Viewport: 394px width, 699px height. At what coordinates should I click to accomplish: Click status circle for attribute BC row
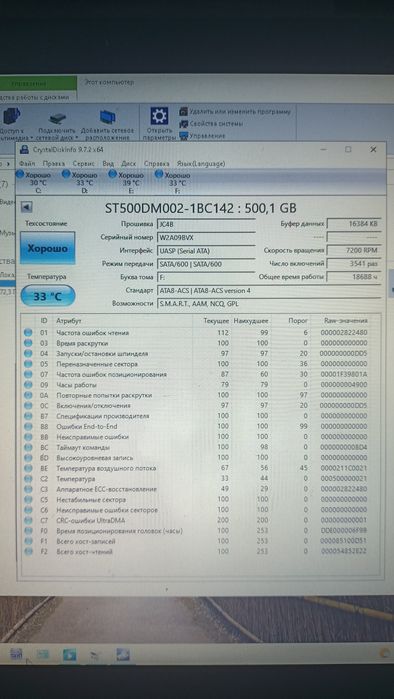[29, 447]
